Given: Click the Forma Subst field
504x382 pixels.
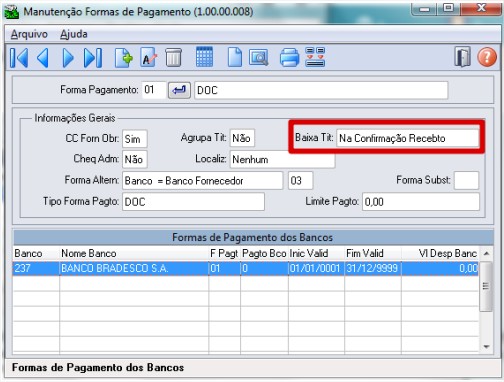Looking at the screenshot, I should click(x=466, y=181).
